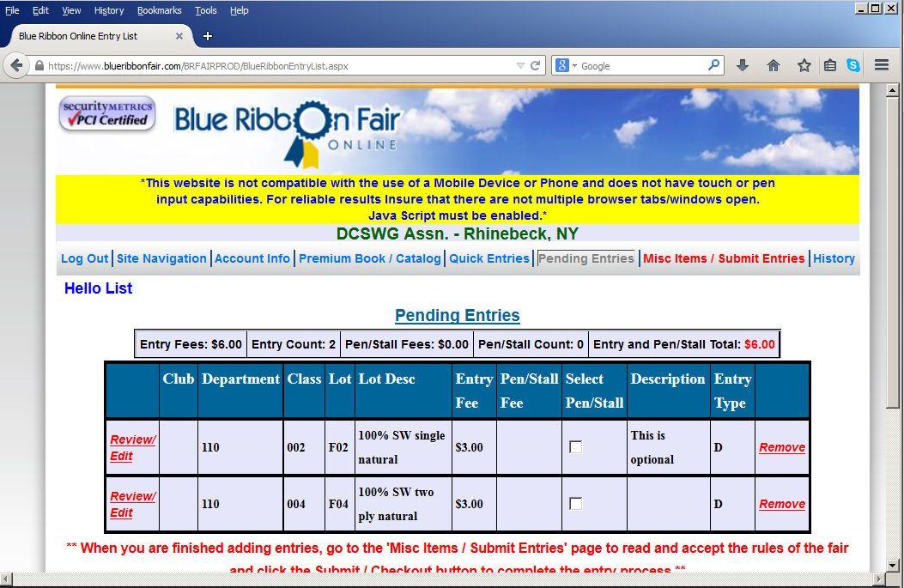Click the Log Out link
The height and width of the screenshot is (588, 904).
(85, 258)
